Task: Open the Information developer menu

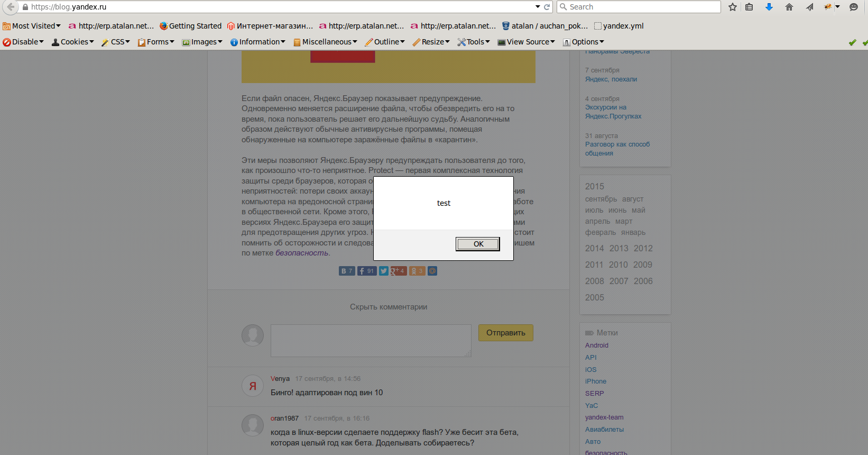Action: [258, 42]
